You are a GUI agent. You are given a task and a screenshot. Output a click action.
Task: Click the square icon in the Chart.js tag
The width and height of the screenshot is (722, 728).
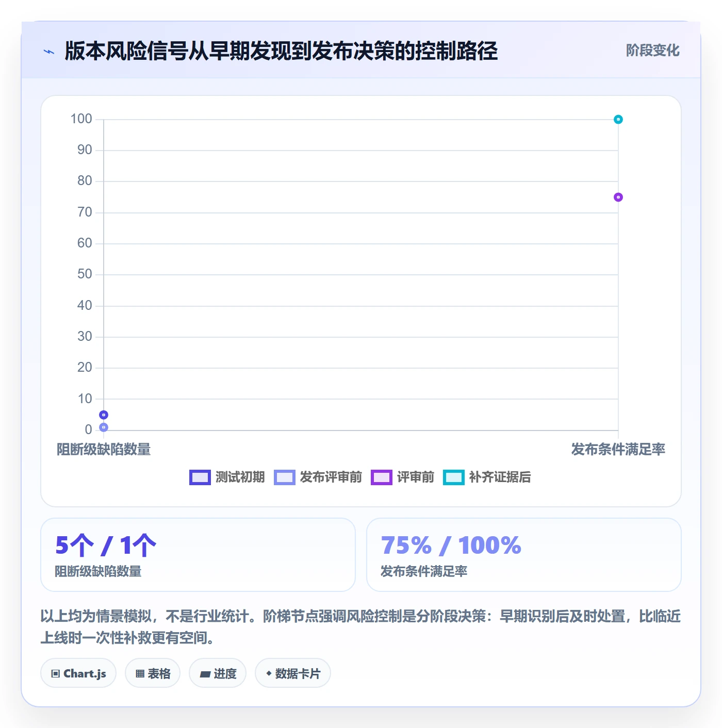point(56,674)
